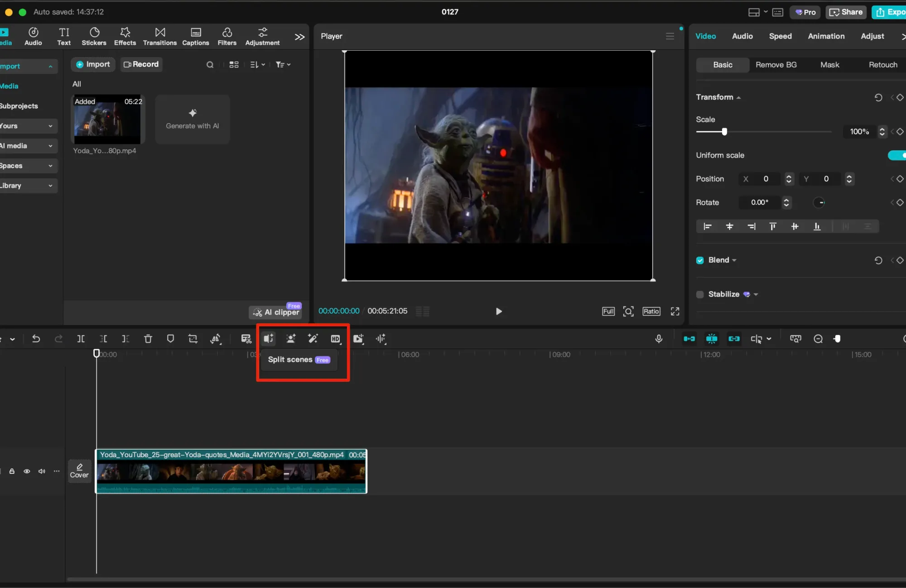This screenshot has height=588, width=906.
Task: Switch to the Animation tab
Action: [x=826, y=36]
